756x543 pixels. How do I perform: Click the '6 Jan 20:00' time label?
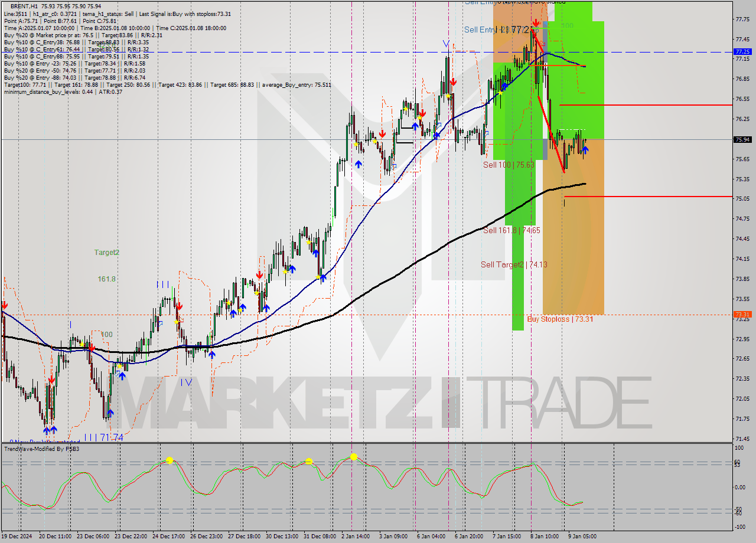tap(469, 537)
